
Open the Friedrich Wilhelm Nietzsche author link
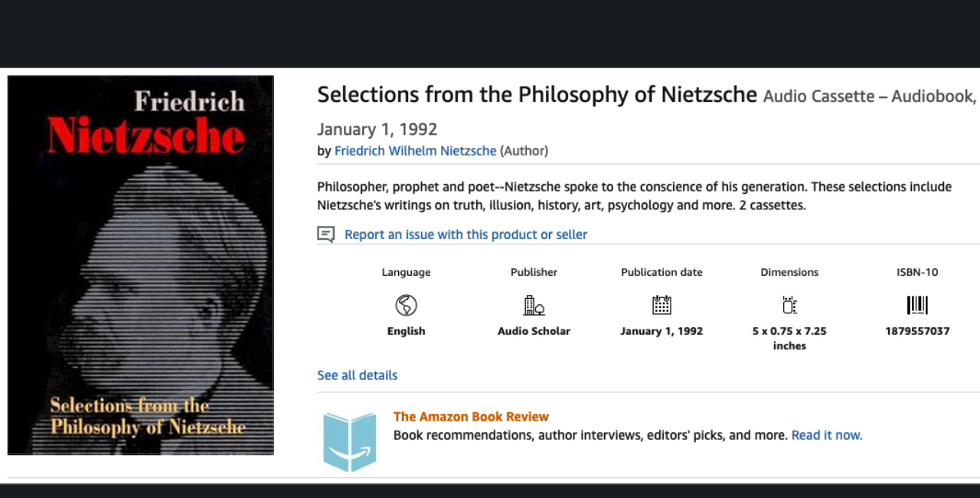coord(415,151)
